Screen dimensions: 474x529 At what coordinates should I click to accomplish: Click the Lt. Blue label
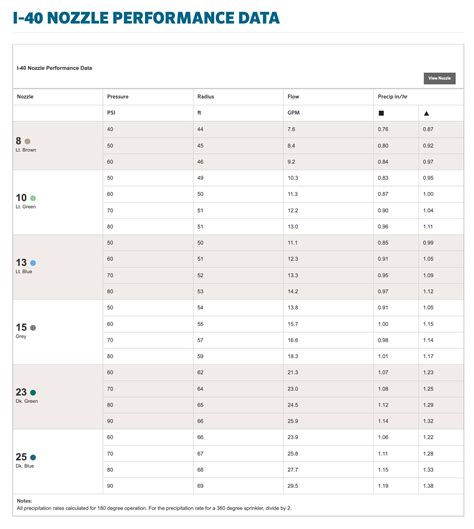coord(24,272)
